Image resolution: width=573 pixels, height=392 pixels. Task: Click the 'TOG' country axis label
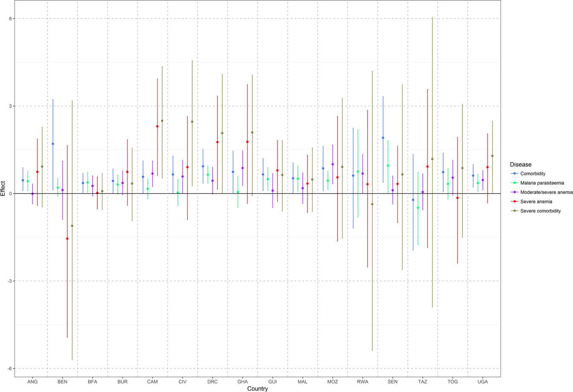click(453, 382)
